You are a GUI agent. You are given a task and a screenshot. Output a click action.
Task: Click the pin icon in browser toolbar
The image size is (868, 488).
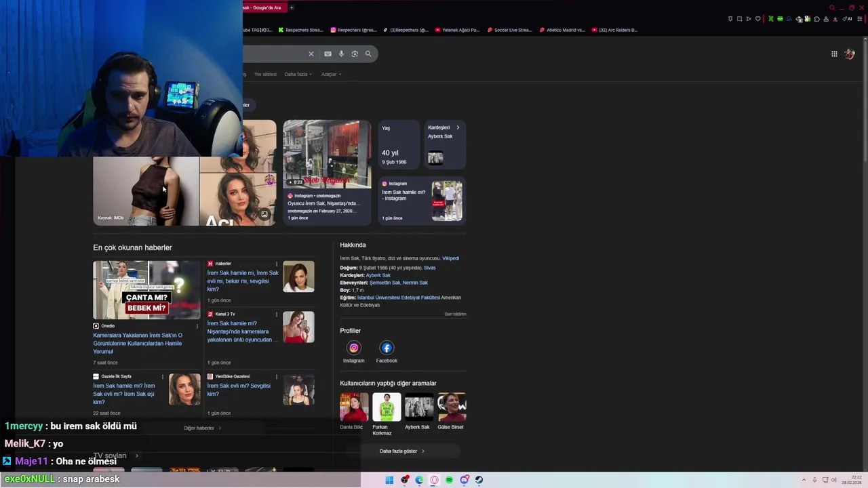click(x=730, y=19)
